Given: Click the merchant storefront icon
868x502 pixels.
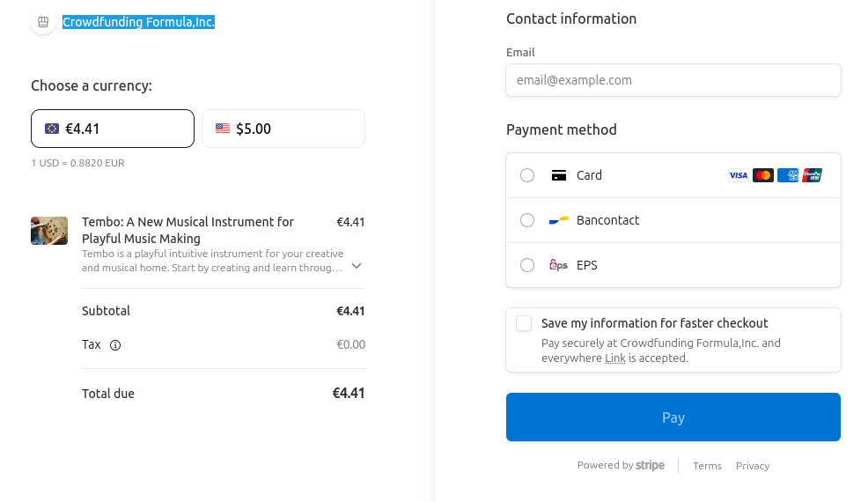Looking at the screenshot, I should tap(43, 22).
